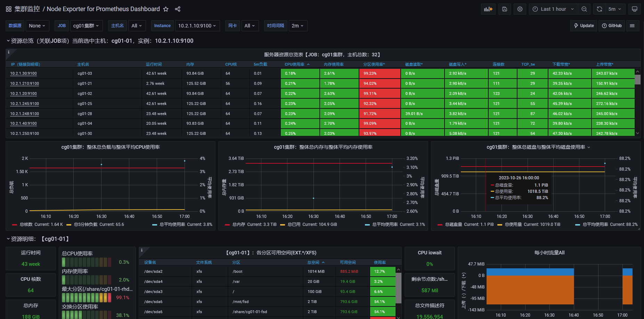Sort by 运行时间 column header
This screenshot has height=319, width=644.
click(x=154, y=64)
